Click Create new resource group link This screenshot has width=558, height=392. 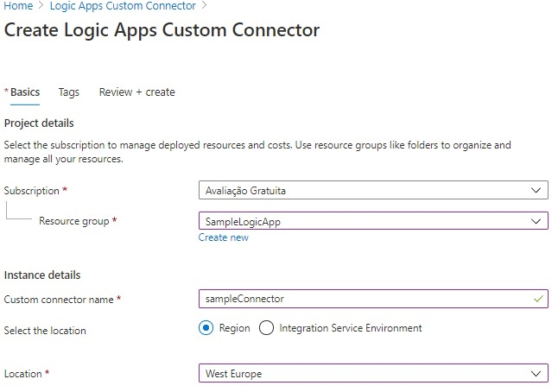pyautogui.click(x=224, y=237)
